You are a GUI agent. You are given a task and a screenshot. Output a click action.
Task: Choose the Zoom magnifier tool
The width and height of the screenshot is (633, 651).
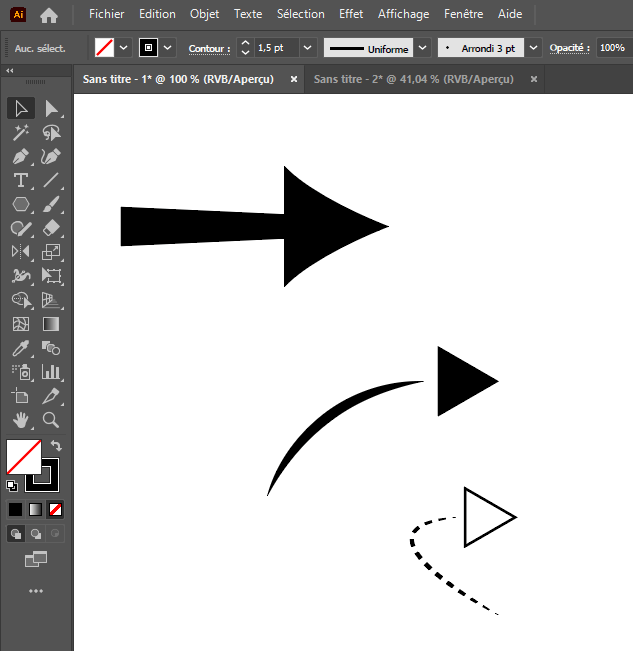pyautogui.click(x=52, y=420)
